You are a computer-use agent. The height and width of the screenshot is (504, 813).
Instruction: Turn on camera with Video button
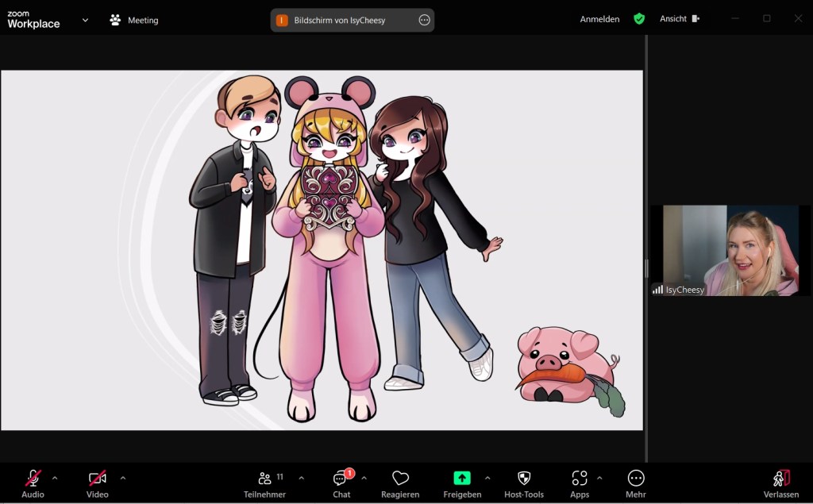(97, 479)
